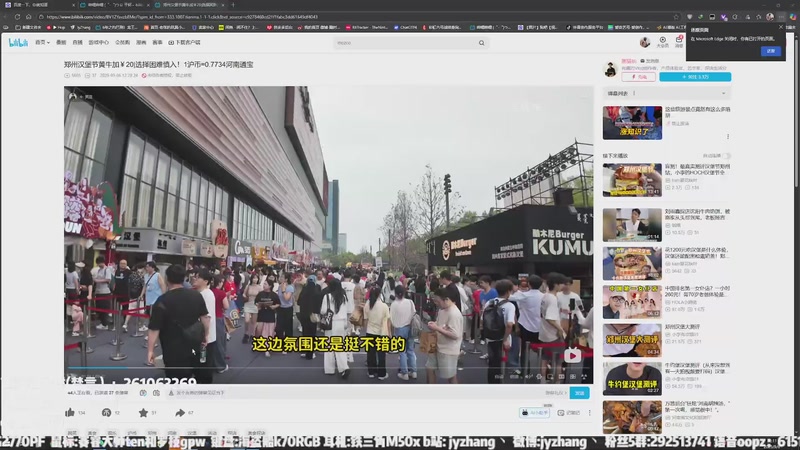Click the volume icon in player controls
The image size is (800, 450).
click(x=529, y=377)
